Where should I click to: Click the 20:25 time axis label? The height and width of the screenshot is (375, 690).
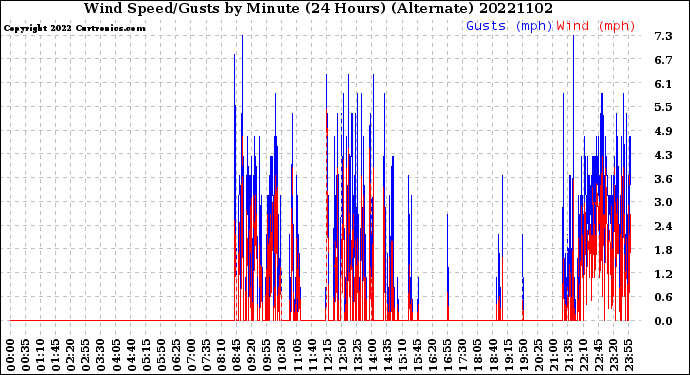coord(537,355)
